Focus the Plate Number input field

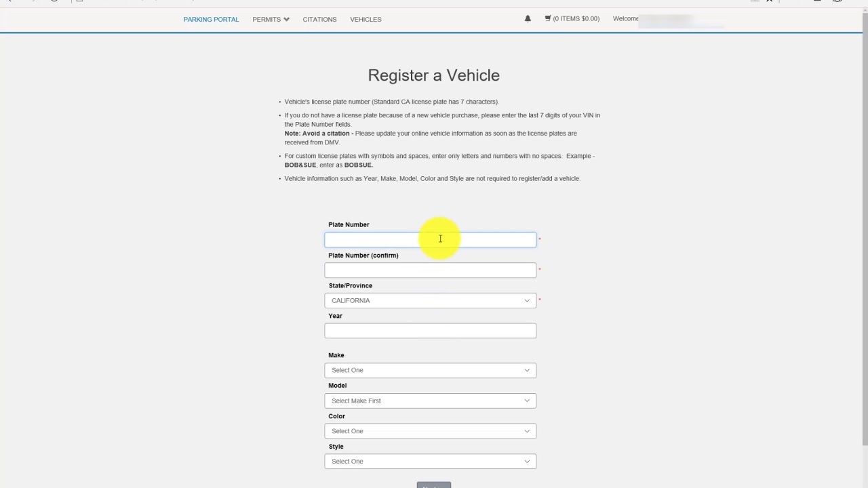click(x=430, y=239)
